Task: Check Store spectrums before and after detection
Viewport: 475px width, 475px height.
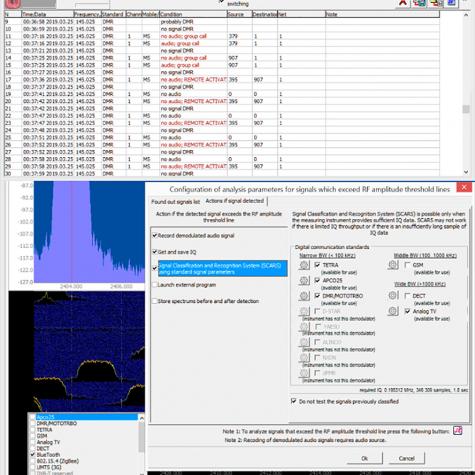Action: click(155, 301)
